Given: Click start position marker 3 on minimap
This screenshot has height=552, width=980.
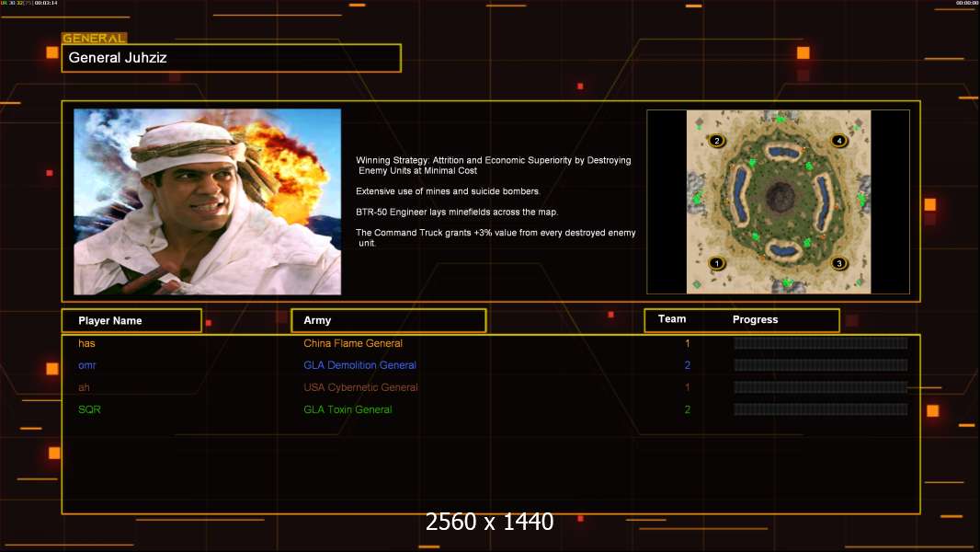Looking at the screenshot, I should click(839, 263).
